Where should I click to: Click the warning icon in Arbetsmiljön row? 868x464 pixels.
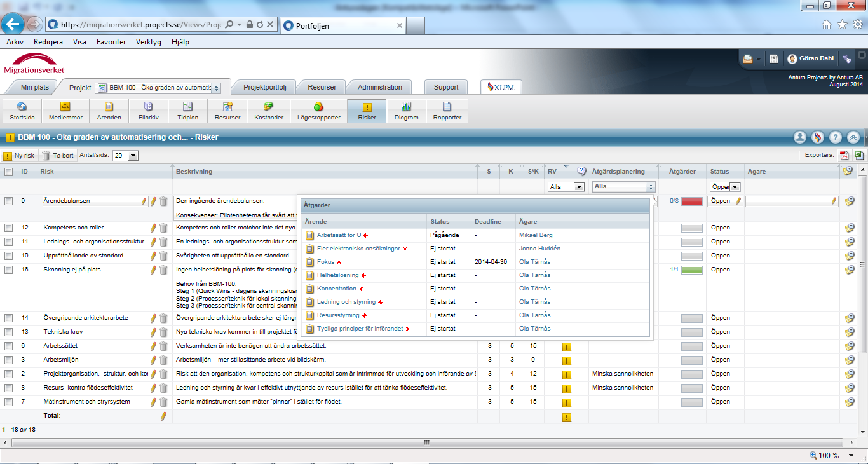tap(567, 360)
